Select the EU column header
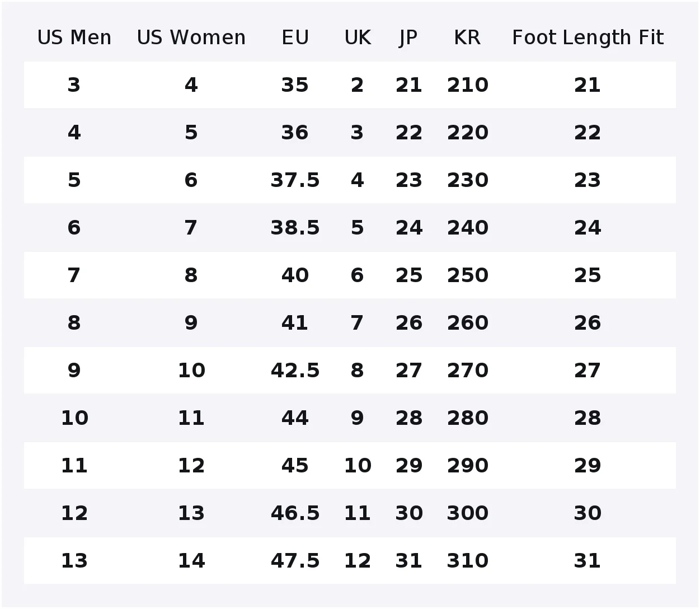This screenshot has height=609, width=700. (295, 38)
